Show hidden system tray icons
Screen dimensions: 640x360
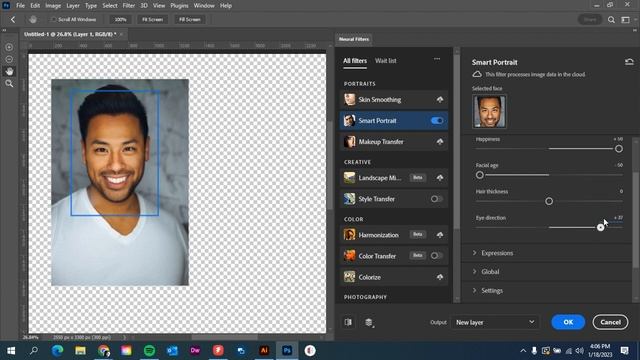tap(523, 351)
